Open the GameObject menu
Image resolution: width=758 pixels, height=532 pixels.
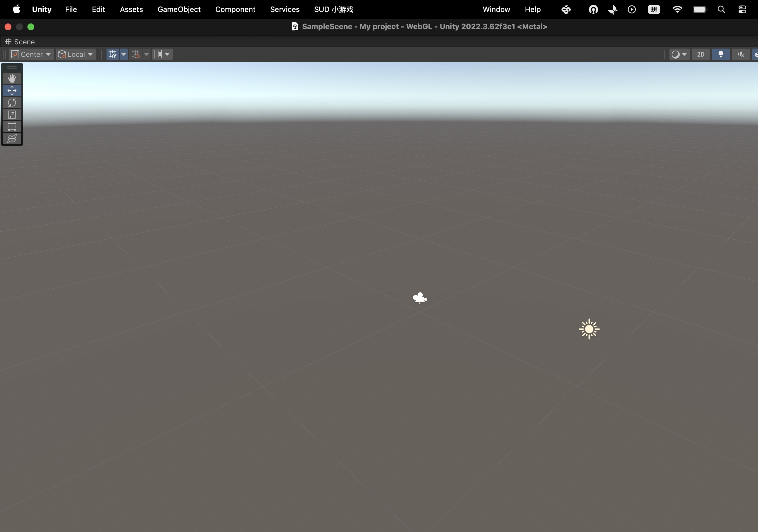pyautogui.click(x=179, y=9)
